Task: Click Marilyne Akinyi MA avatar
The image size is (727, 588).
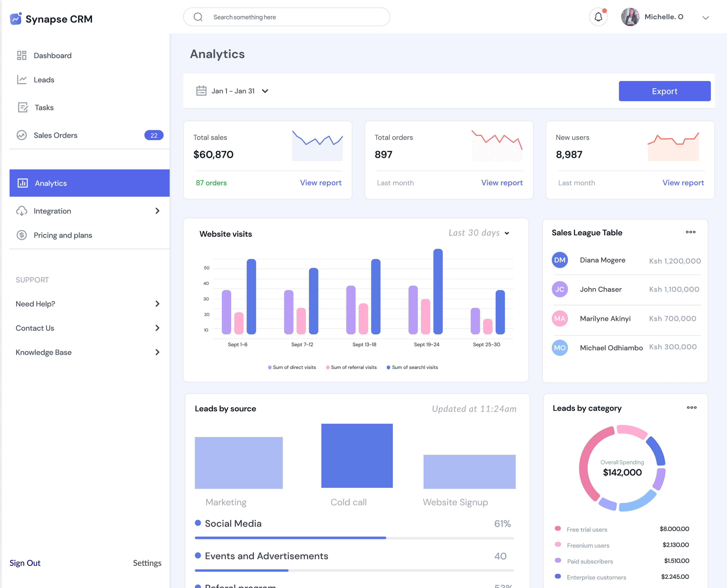Action: (560, 318)
